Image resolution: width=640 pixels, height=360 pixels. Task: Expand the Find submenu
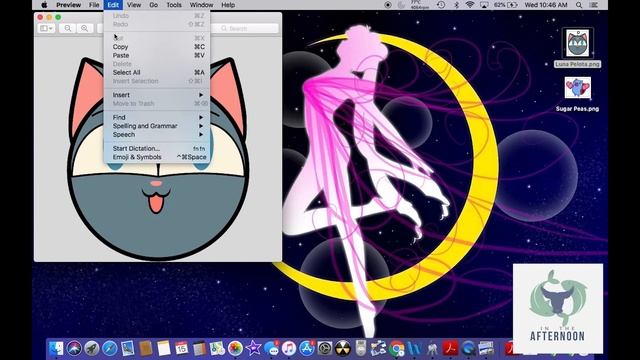157,117
